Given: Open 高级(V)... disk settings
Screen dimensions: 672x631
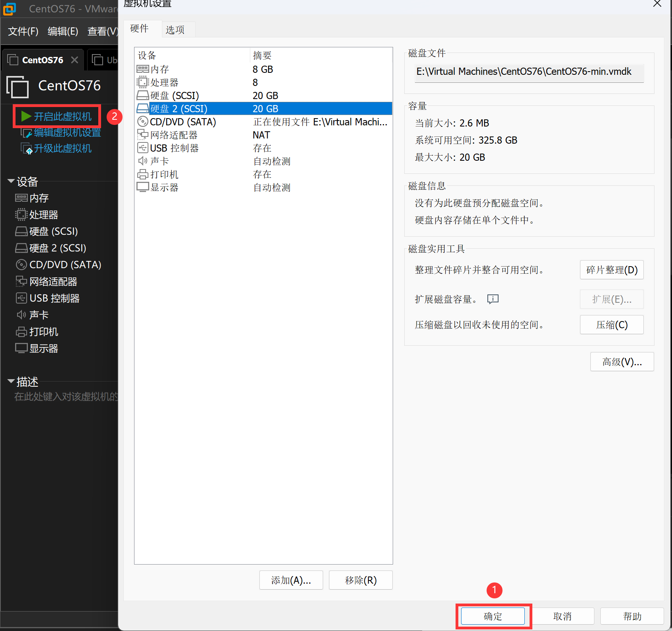Looking at the screenshot, I should click(622, 362).
